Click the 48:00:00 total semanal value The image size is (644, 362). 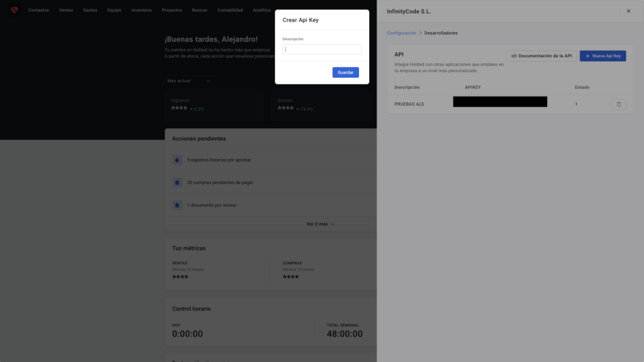coord(345,334)
